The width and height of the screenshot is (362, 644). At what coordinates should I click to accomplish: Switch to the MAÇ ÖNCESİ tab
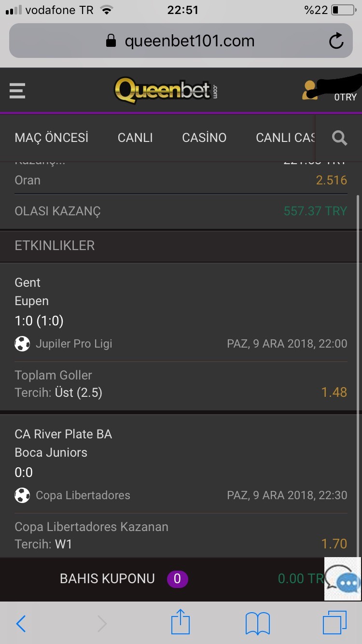52,138
